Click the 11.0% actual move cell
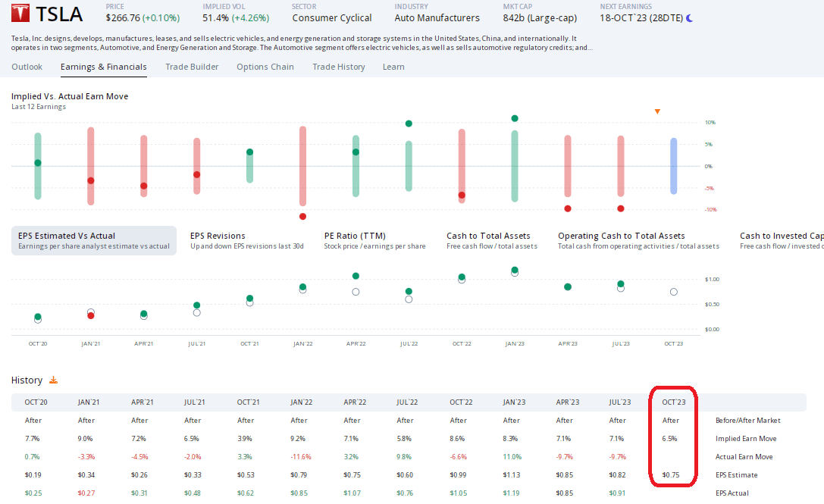 coord(512,457)
